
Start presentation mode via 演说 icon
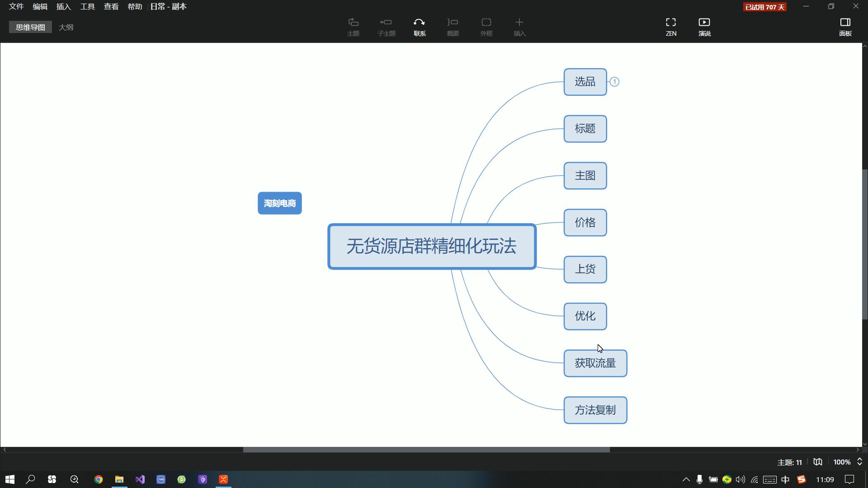point(704,26)
